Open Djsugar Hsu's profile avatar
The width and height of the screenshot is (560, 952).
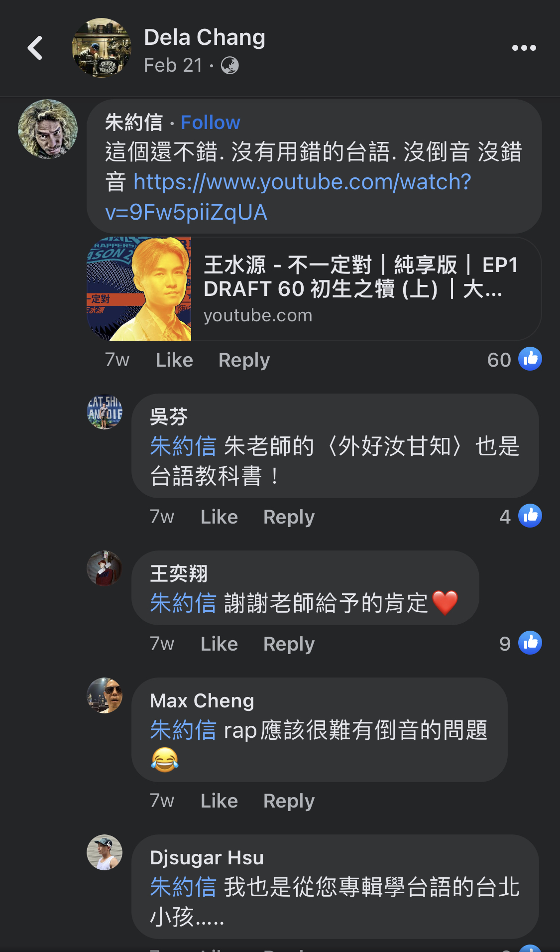pos(105,852)
